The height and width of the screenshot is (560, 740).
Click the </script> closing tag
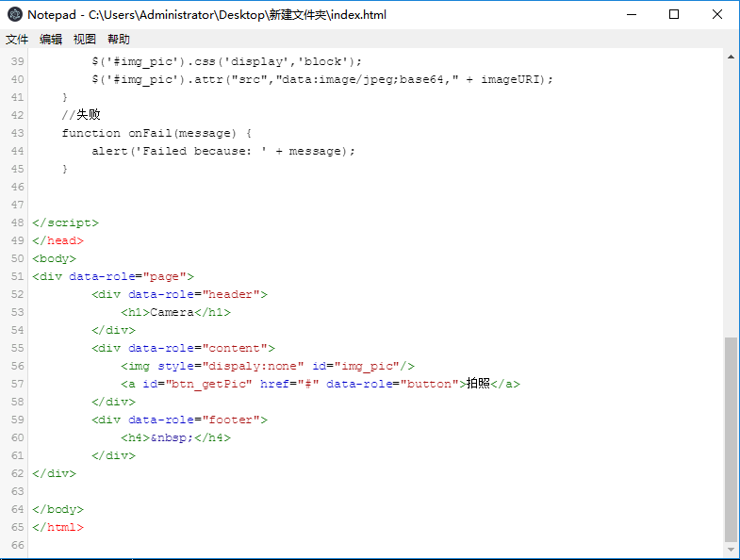coord(66,222)
